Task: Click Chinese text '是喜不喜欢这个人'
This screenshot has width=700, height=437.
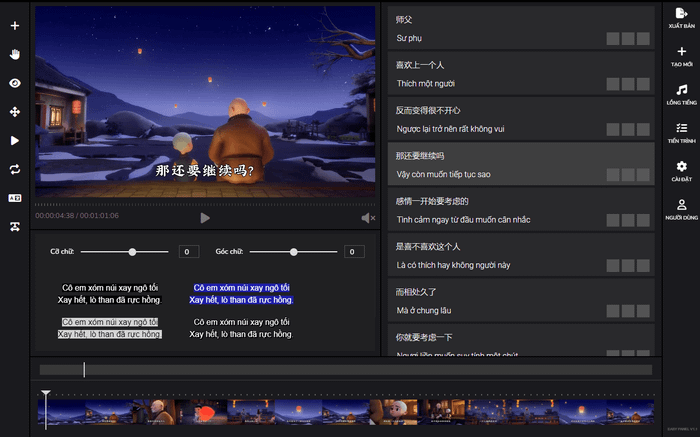Action: click(428, 246)
